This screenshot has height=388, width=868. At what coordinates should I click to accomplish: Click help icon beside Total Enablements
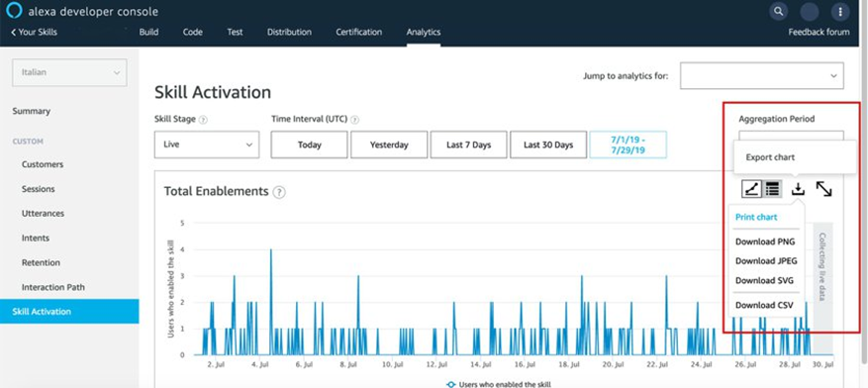(x=279, y=192)
